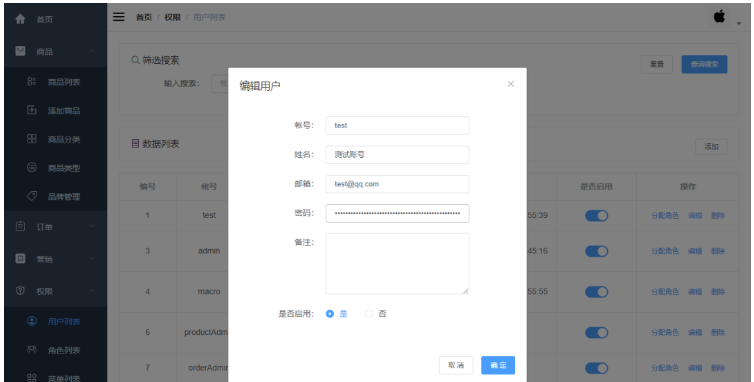
Task: Open the avatar dropdown arrow
Action: tap(739, 23)
